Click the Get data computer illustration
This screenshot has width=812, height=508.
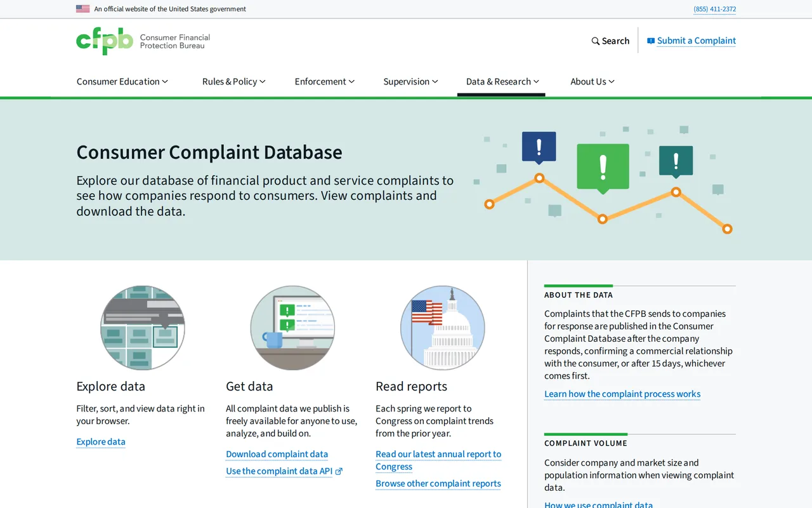(292, 328)
